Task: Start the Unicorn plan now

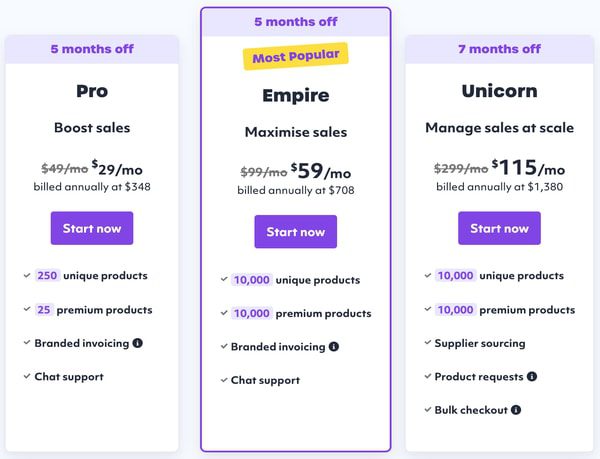Action: (x=499, y=228)
